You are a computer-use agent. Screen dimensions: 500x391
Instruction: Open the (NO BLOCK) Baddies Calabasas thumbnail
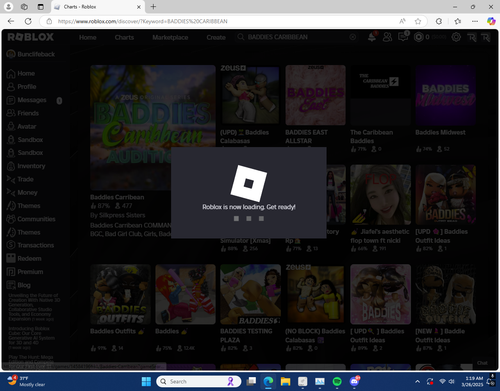coord(315,294)
